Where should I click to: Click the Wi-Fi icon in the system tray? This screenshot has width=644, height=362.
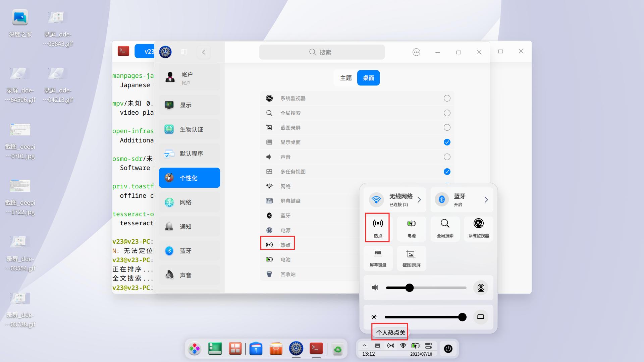403,346
